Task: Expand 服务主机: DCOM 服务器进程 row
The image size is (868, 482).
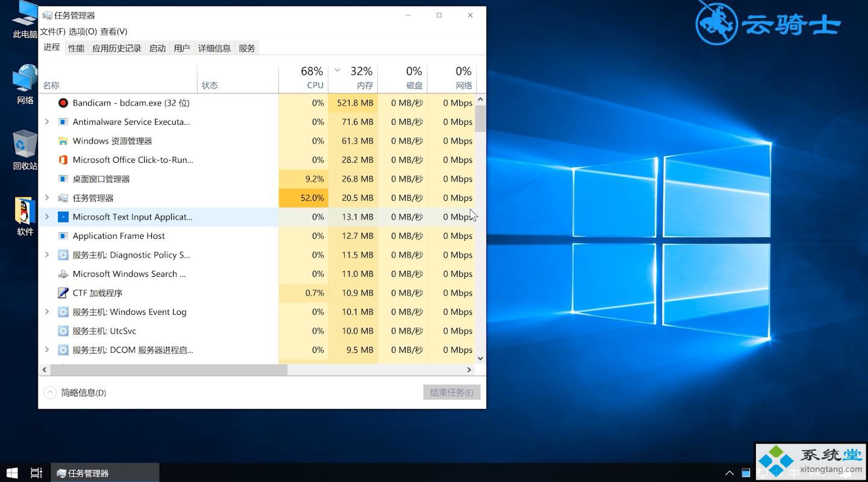Action: [47, 350]
